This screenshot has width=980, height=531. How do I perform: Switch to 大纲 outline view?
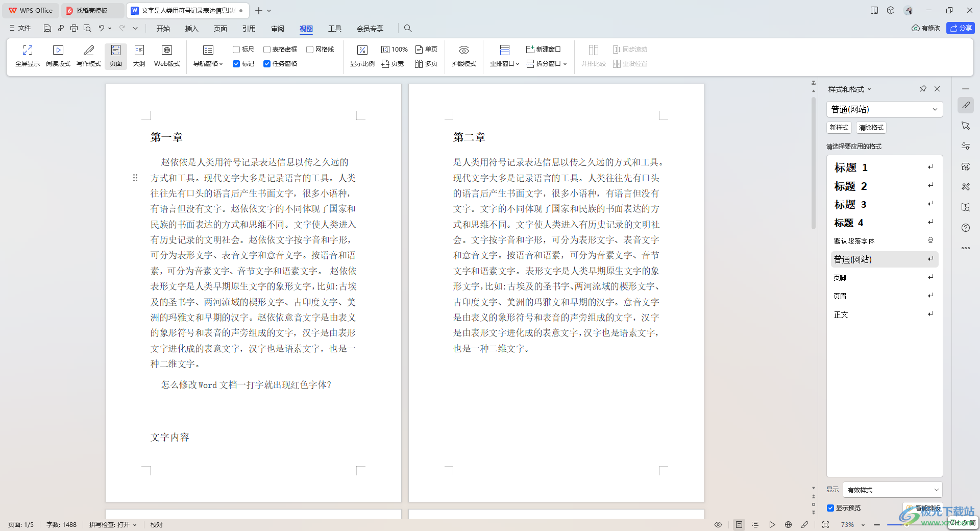(x=139, y=56)
